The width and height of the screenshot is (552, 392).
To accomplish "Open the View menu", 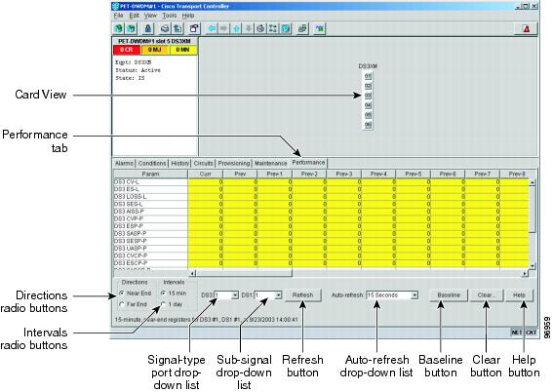I will click(150, 16).
